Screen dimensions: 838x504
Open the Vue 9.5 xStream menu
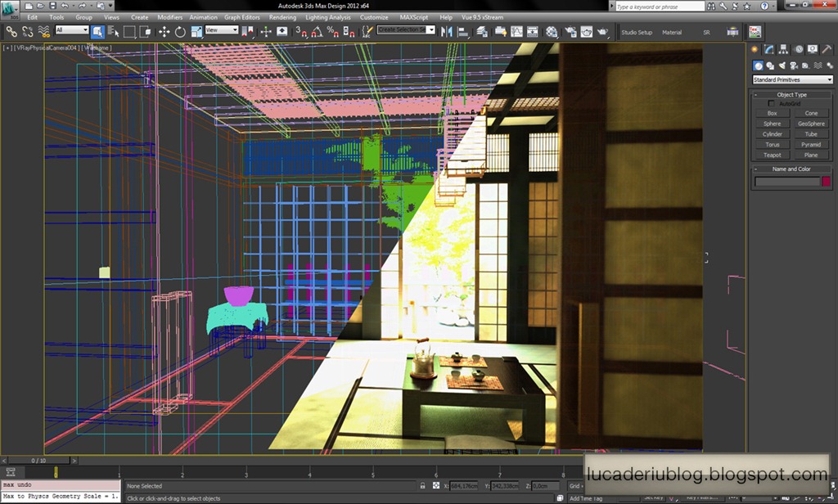click(x=482, y=17)
